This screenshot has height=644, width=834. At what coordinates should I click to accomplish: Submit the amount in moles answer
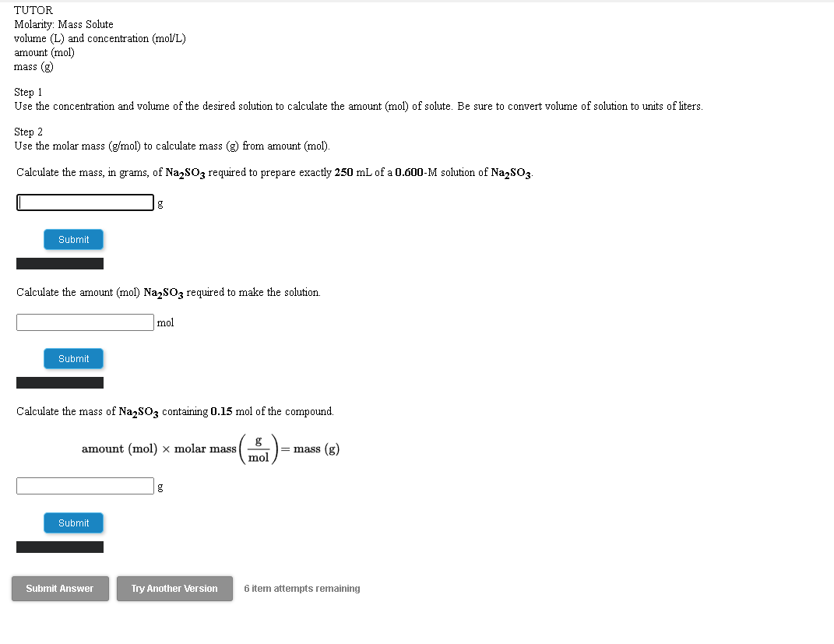73,358
